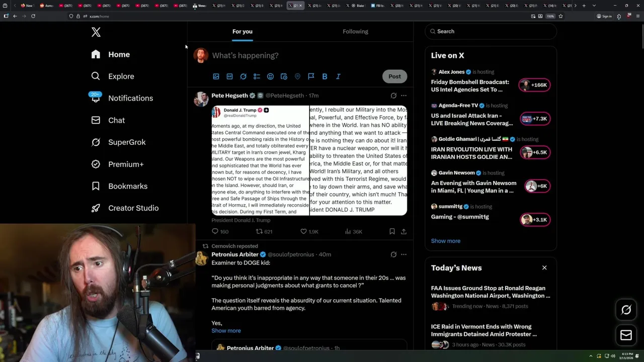Reply to Pete Hegseth's post

(220, 232)
